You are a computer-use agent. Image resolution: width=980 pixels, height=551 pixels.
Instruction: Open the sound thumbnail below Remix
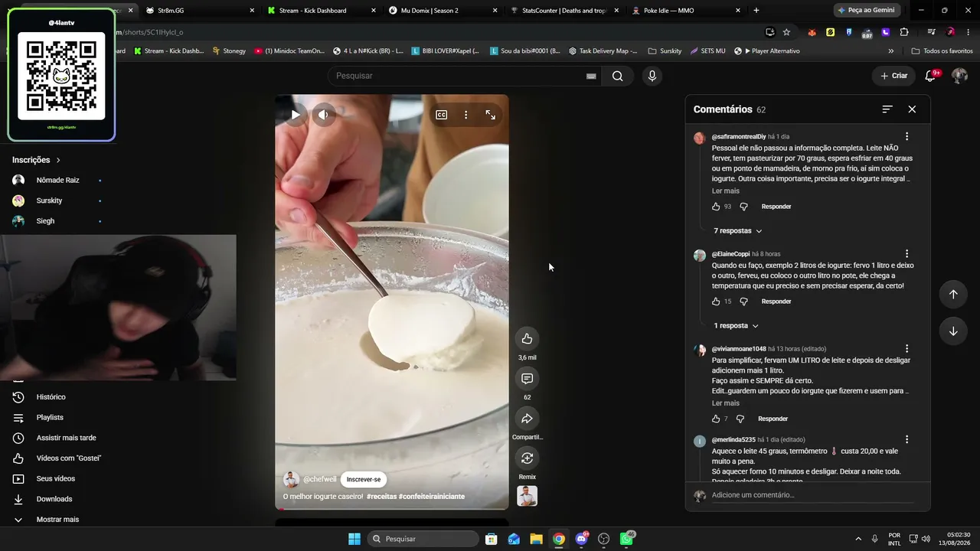coord(527,496)
